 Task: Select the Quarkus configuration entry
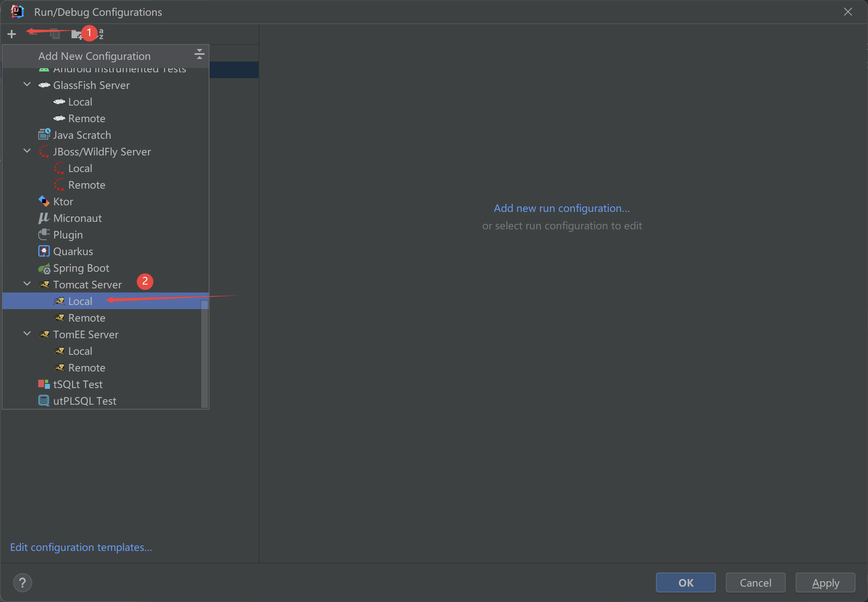(73, 251)
